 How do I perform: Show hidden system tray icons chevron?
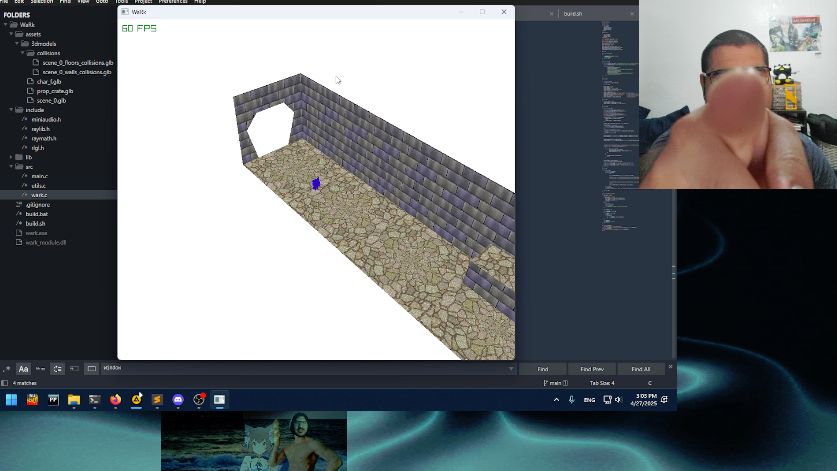tap(556, 399)
